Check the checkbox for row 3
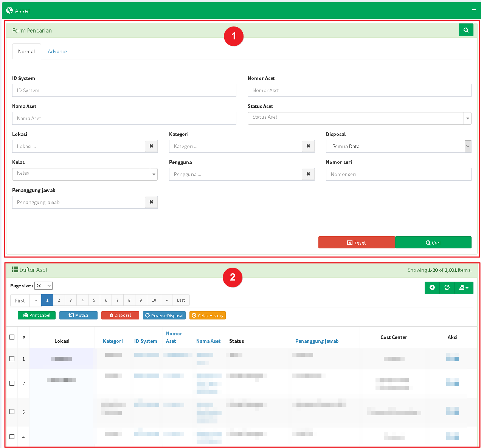 pyautogui.click(x=12, y=412)
